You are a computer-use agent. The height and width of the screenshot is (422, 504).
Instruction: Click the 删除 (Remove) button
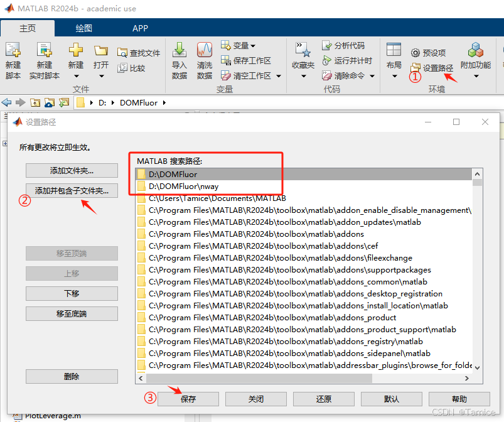click(x=72, y=376)
